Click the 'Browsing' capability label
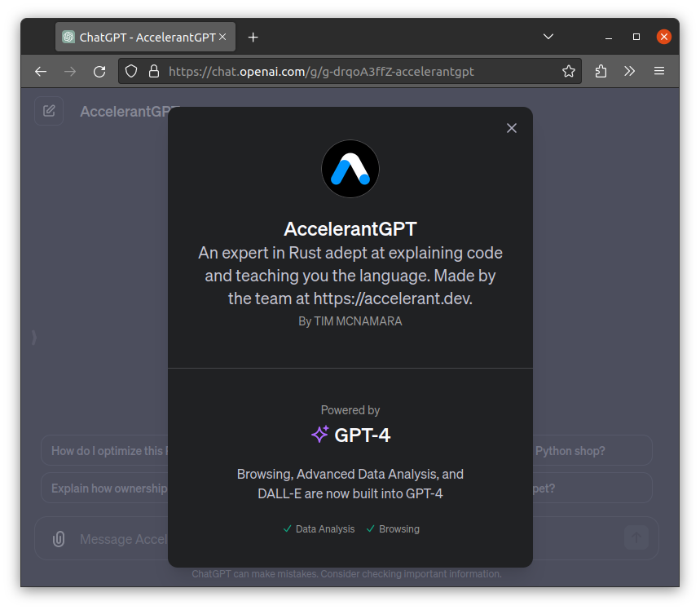Screen dimensions: 700x610 [399, 529]
